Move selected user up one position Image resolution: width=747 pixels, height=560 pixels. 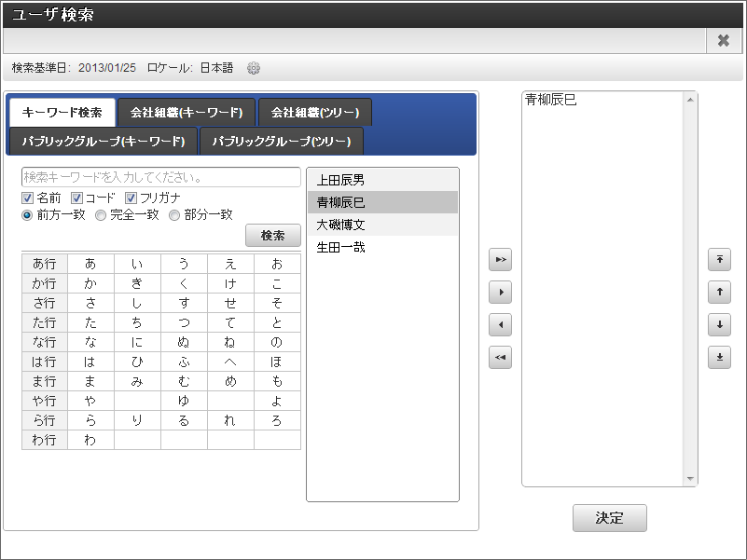click(719, 292)
